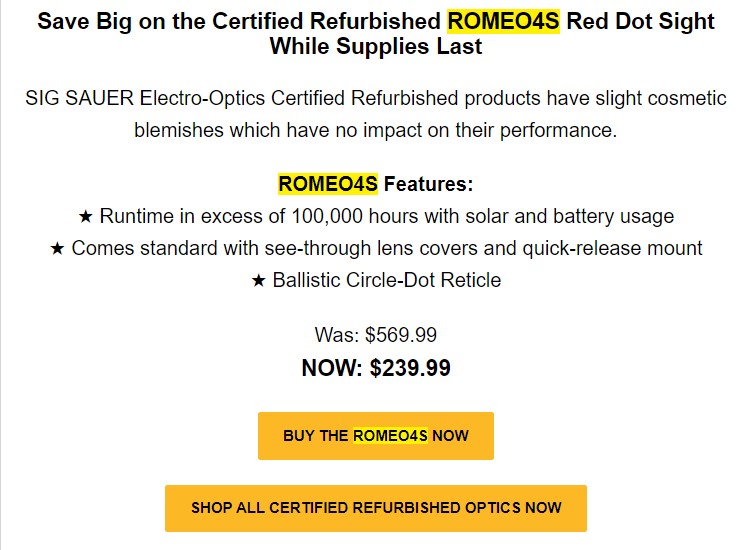The width and height of the screenshot is (748, 550).
Task: Click the NOW: $239.99 sale price
Action: [x=375, y=368]
